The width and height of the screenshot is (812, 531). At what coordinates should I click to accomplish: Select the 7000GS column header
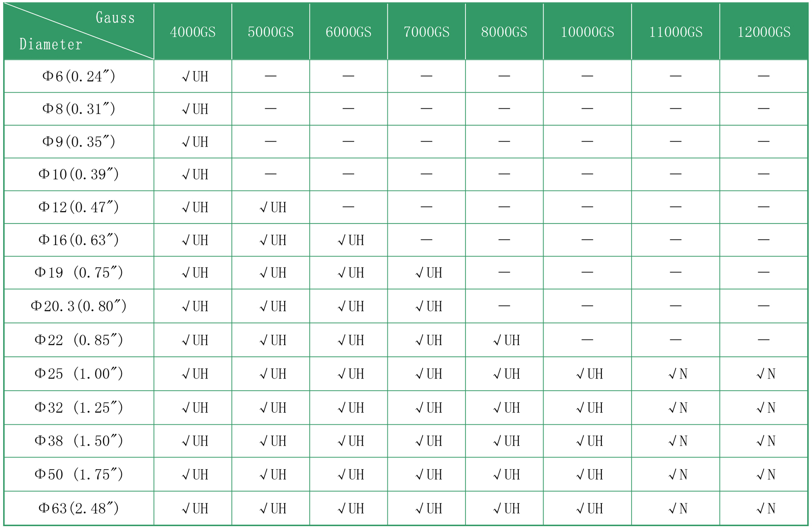tap(426, 32)
